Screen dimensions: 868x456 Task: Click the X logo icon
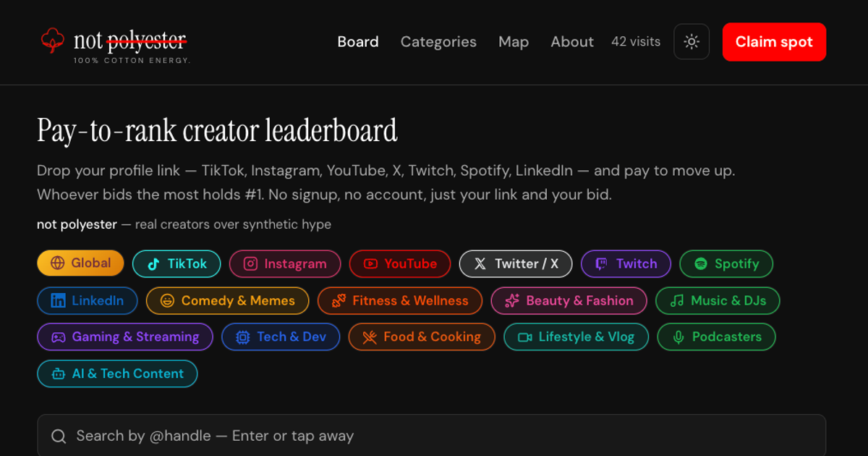coord(480,263)
